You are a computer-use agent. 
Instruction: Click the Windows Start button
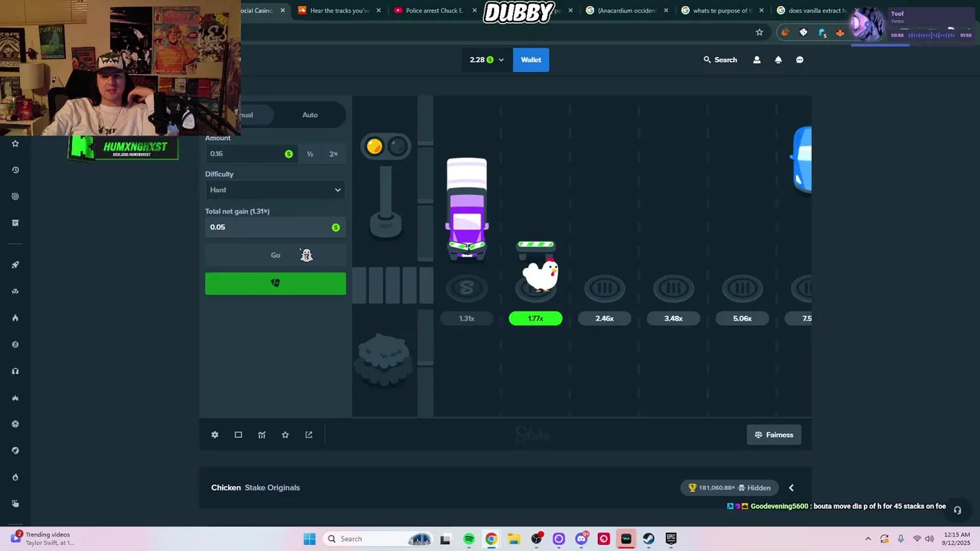tap(309, 539)
